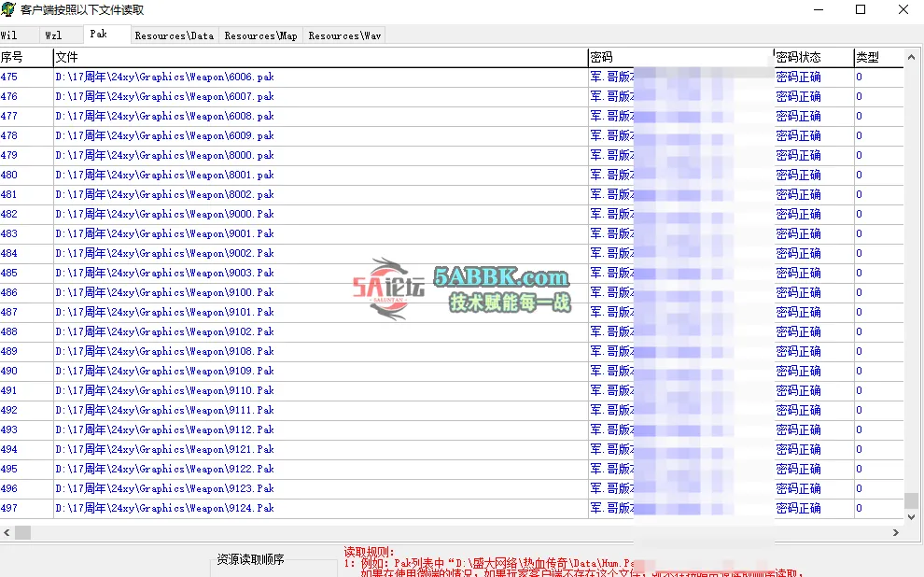Select row with Weapon\9002.Pak
This screenshot has width=924, height=577.
[x=452, y=253]
